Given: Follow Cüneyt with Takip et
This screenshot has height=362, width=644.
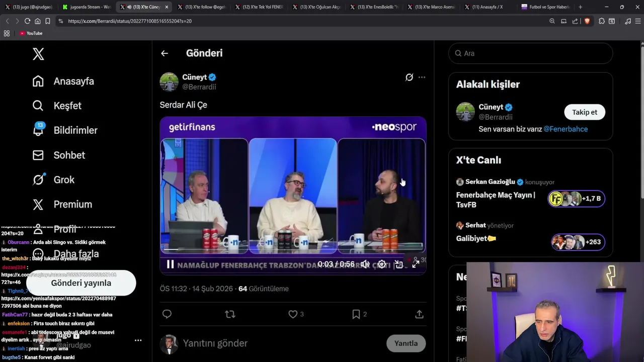Looking at the screenshot, I should point(585,112).
